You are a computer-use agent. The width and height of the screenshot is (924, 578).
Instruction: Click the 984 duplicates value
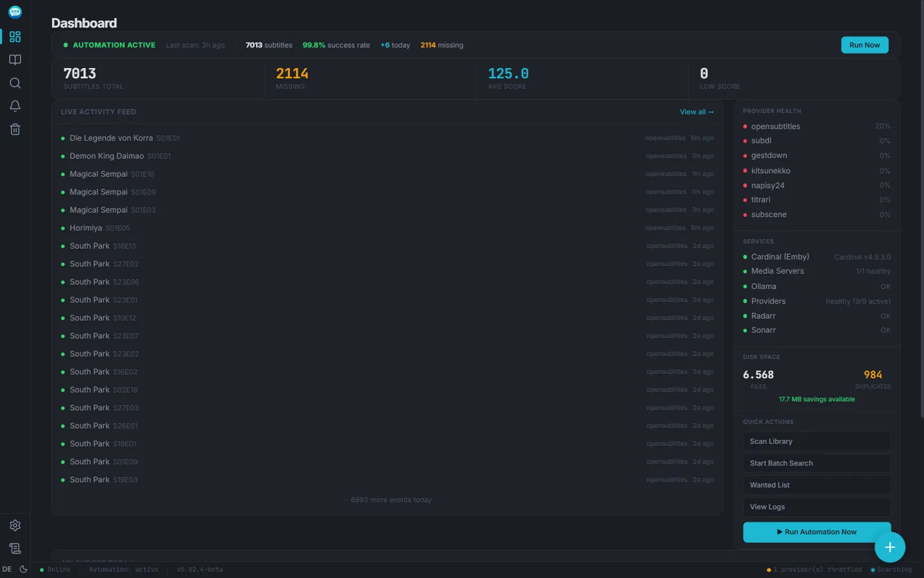pos(873,374)
